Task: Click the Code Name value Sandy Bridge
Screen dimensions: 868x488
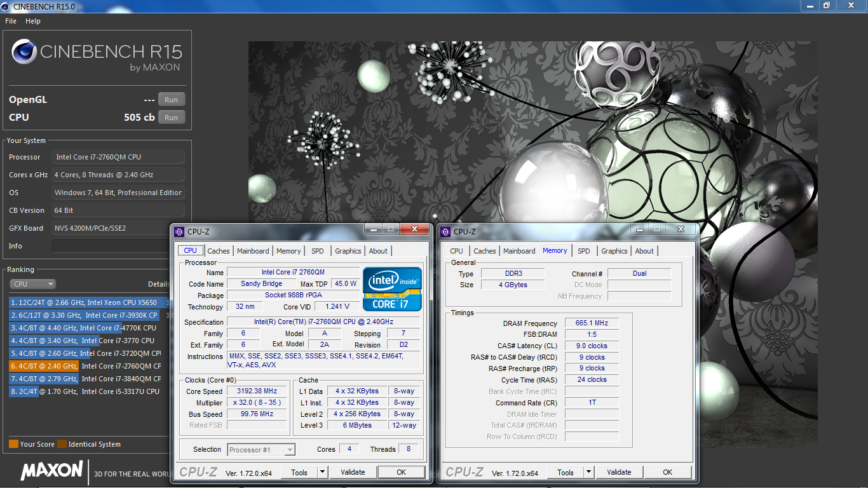Action: (262, 284)
